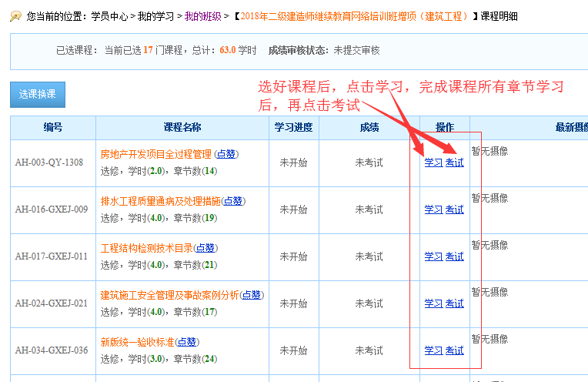The image size is (588, 382).
Task: Click 点赞 for 建筑施工安全管理及事故案例分析
Action: pos(252,295)
